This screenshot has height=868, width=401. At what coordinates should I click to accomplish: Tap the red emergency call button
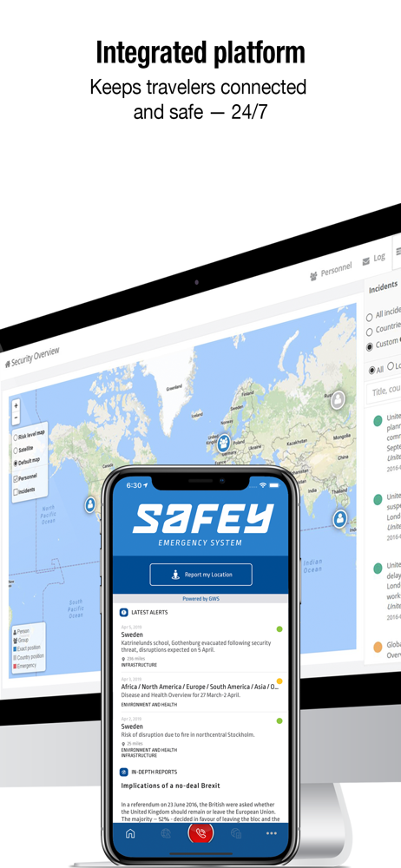[200, 832]
